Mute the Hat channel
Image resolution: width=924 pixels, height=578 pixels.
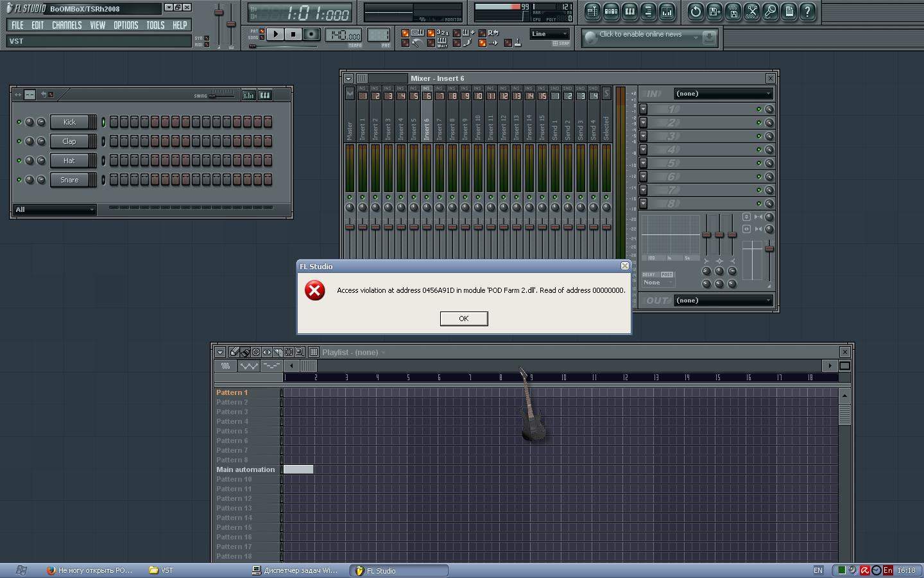click(19, 161)
